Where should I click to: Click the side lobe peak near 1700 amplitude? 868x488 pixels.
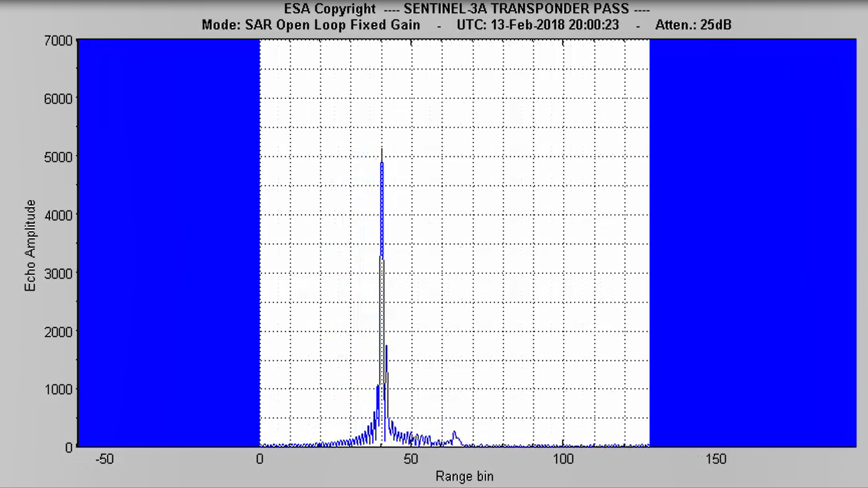coord(387,348)
